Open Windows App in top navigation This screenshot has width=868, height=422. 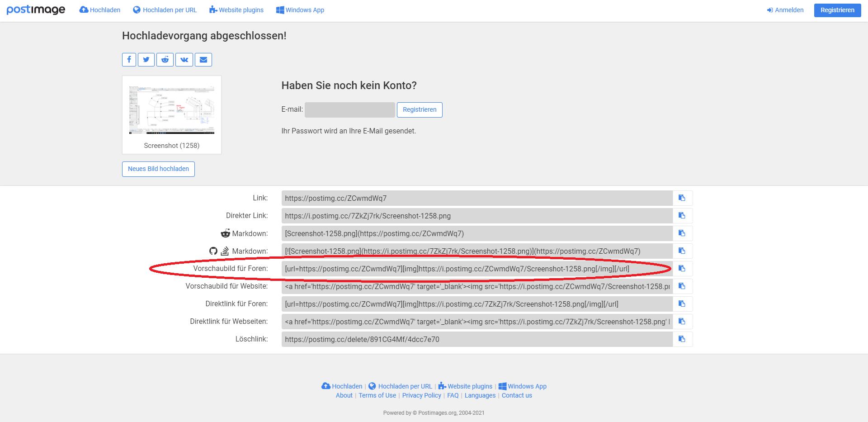pos(300,10)
